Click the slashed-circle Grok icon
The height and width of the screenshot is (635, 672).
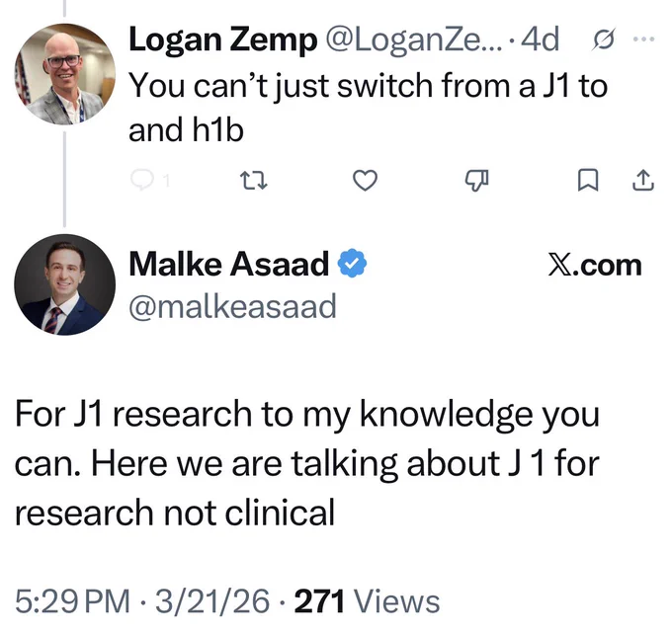point(604,40)
